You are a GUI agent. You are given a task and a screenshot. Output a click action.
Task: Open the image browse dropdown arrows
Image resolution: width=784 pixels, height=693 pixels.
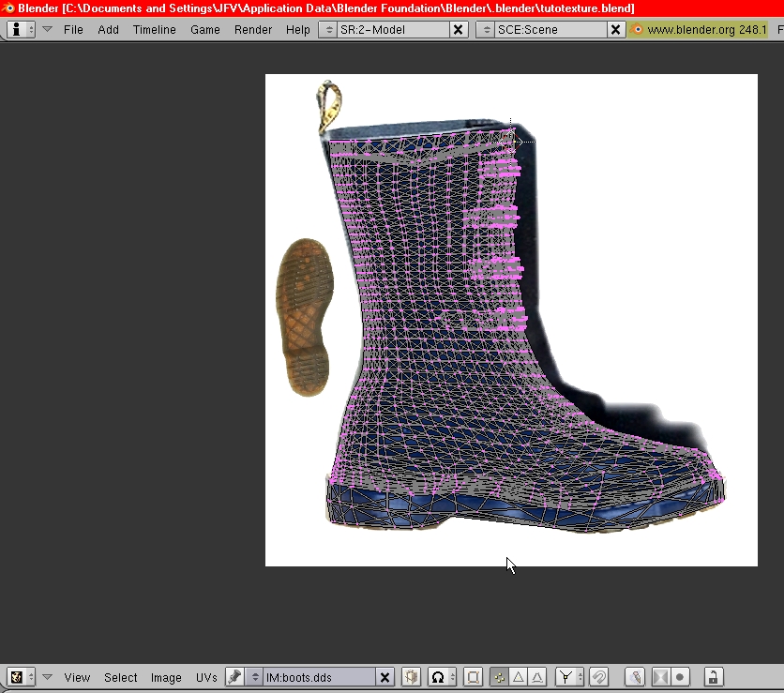(x=255, y=677)
